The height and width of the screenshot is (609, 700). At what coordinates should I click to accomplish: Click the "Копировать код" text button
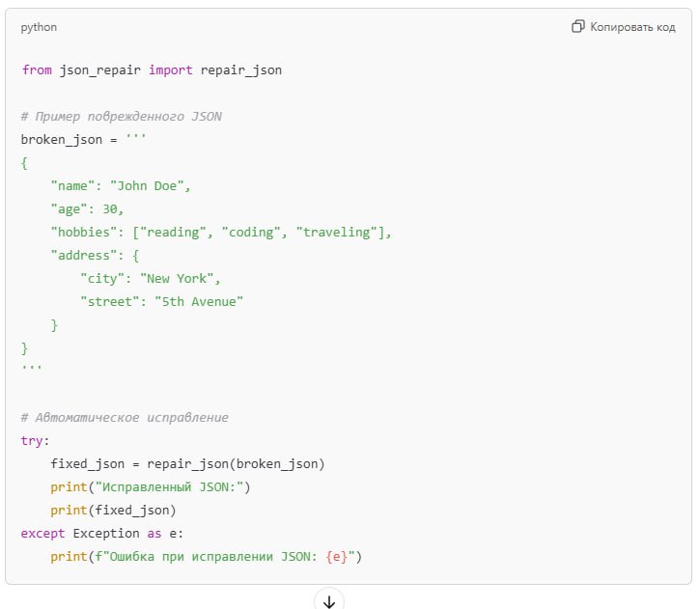632,27
